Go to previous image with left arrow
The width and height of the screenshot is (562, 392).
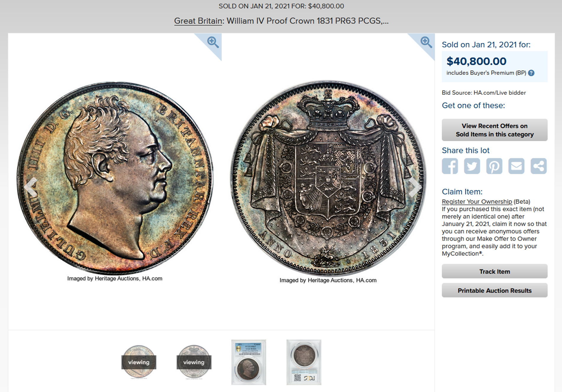tap(31, 187)
